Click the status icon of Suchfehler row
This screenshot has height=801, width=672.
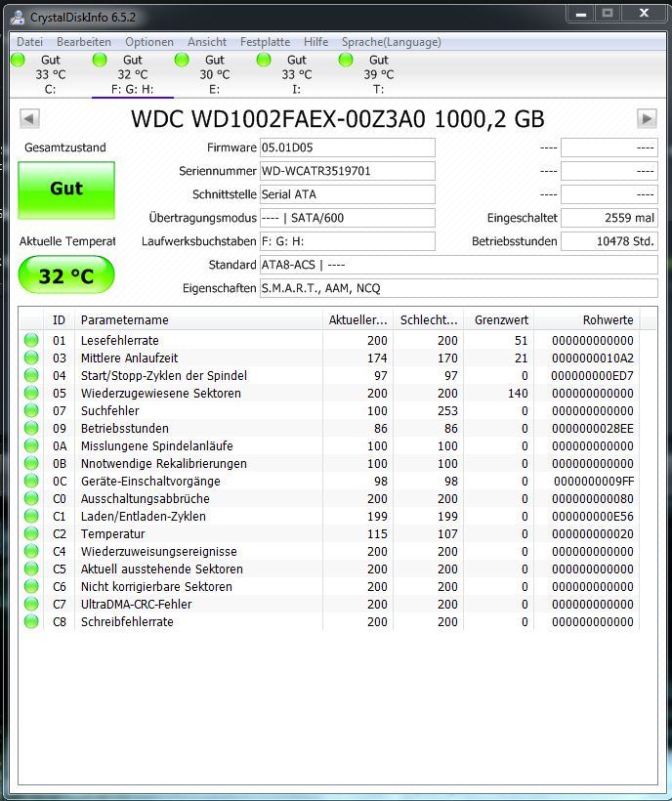pyautogui.click(x=31, y=410)
